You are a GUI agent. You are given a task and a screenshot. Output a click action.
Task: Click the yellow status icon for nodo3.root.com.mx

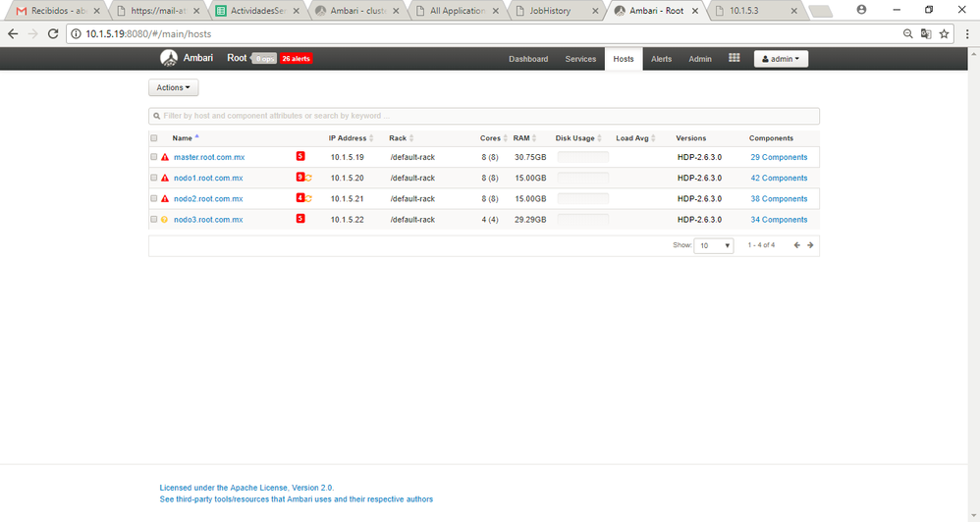[164, 219]
